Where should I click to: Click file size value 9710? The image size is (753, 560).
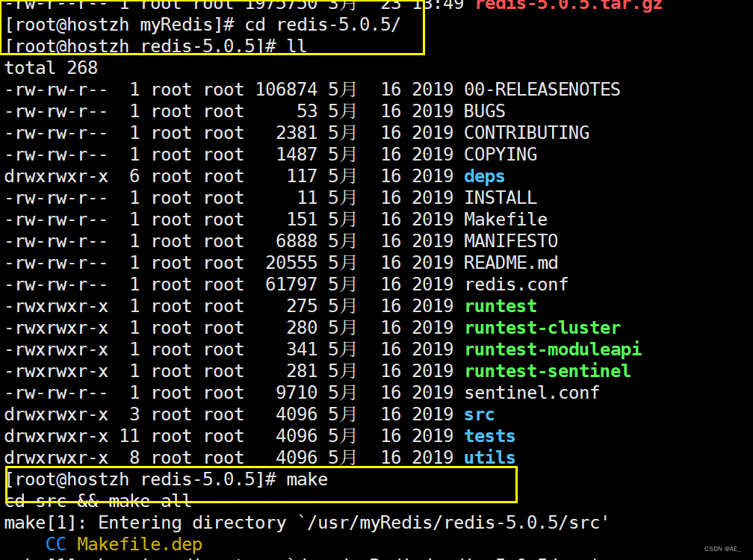coord(297,393)
